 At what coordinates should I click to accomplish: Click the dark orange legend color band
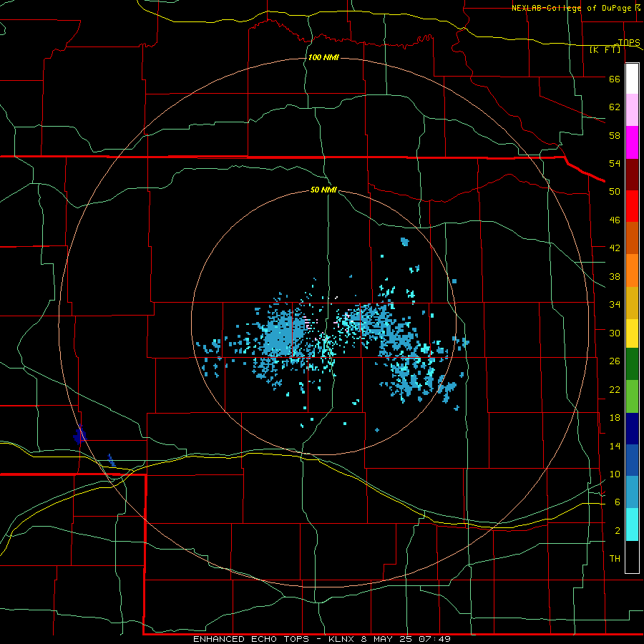point(632,238)
